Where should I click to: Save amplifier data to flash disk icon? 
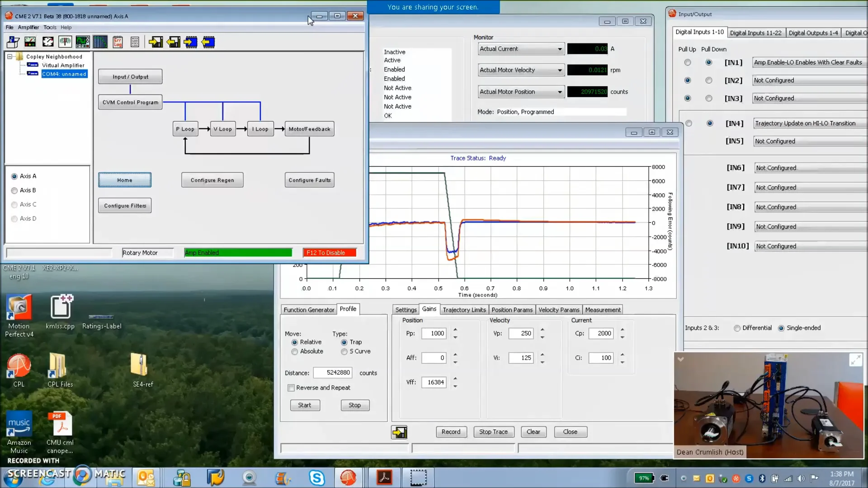[156, 42]
